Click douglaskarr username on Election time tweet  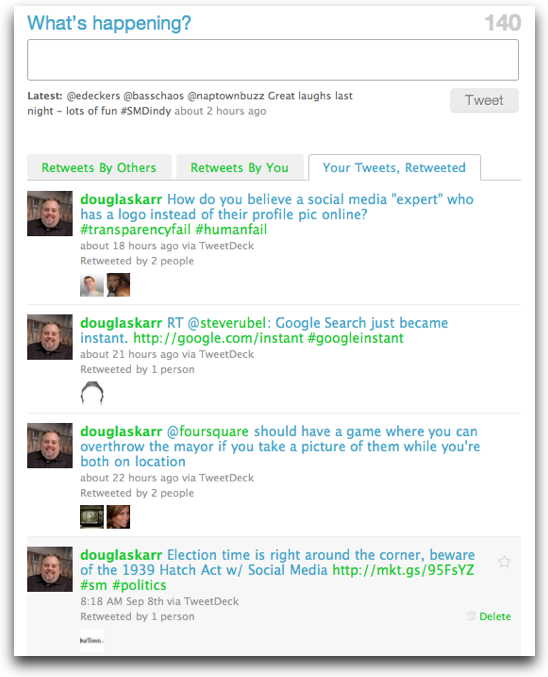point(121,555)
